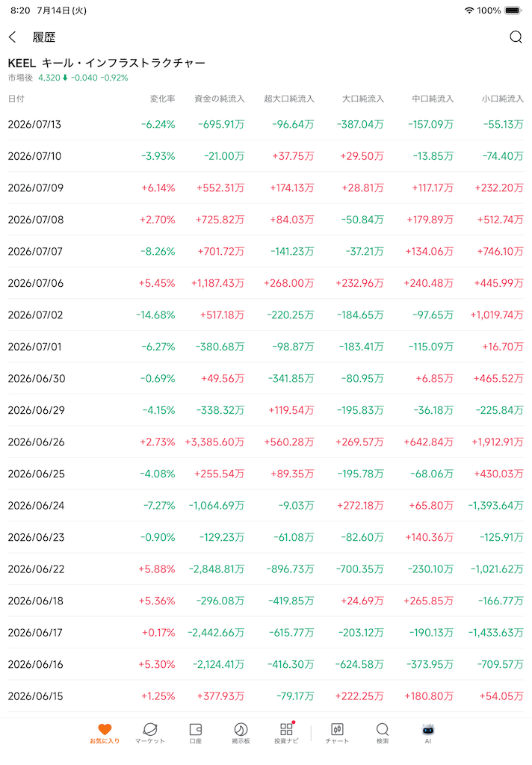Open search with the magnifier icon at top

click(x=516, y=37)
